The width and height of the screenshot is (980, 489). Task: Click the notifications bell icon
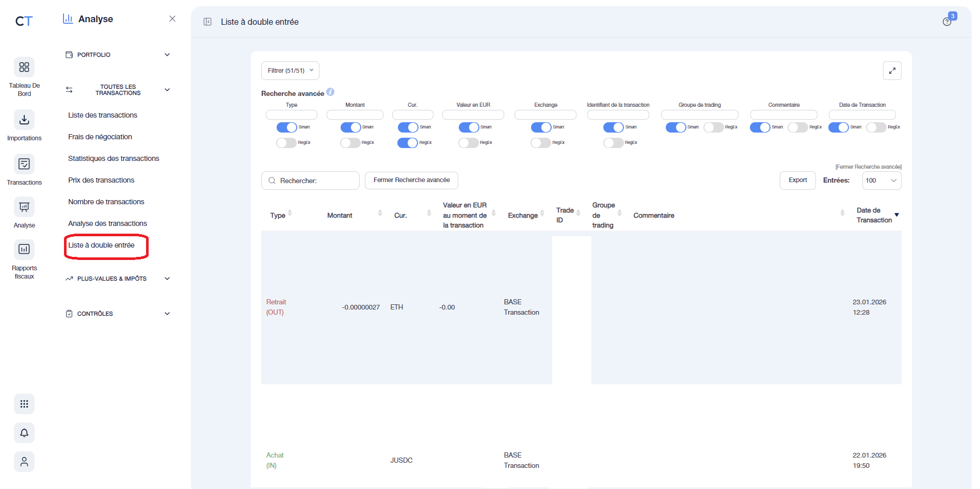(x=24, y=433)
